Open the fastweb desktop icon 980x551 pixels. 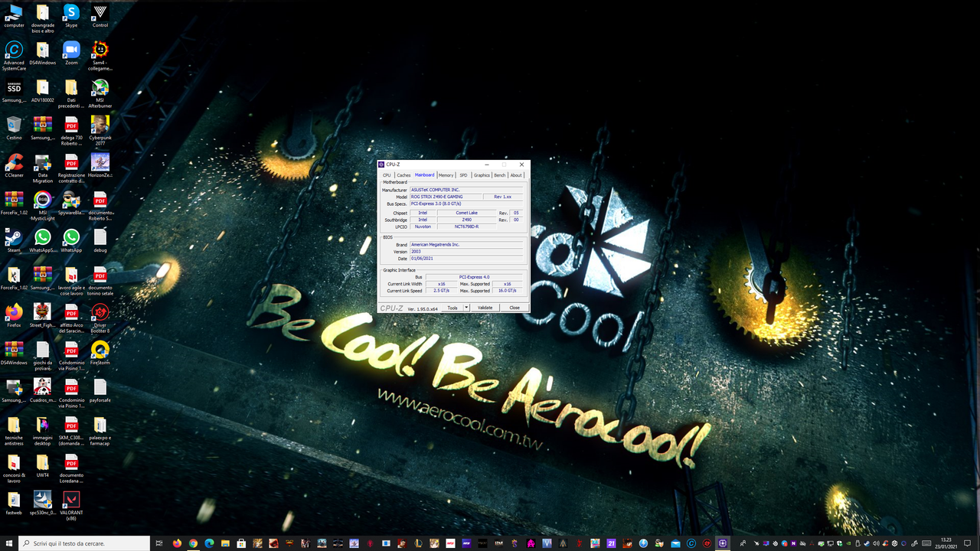coord(14,504)
